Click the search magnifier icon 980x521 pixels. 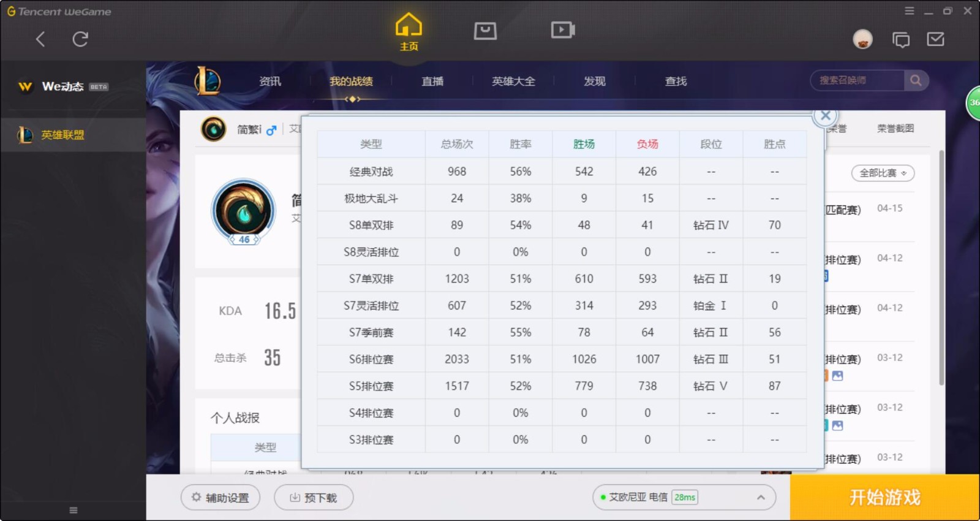(x=916, y=80)
